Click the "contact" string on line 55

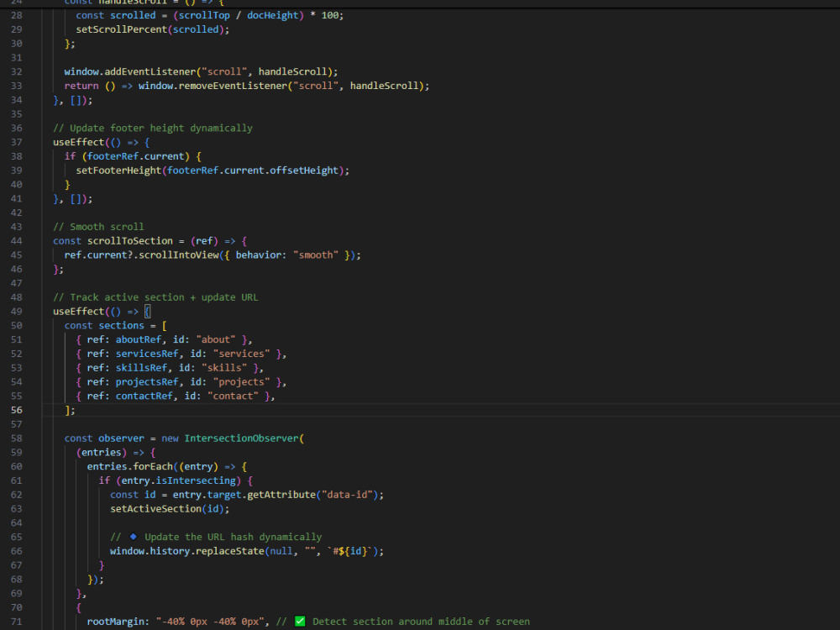pyautogui.click(x=233, y=396)
